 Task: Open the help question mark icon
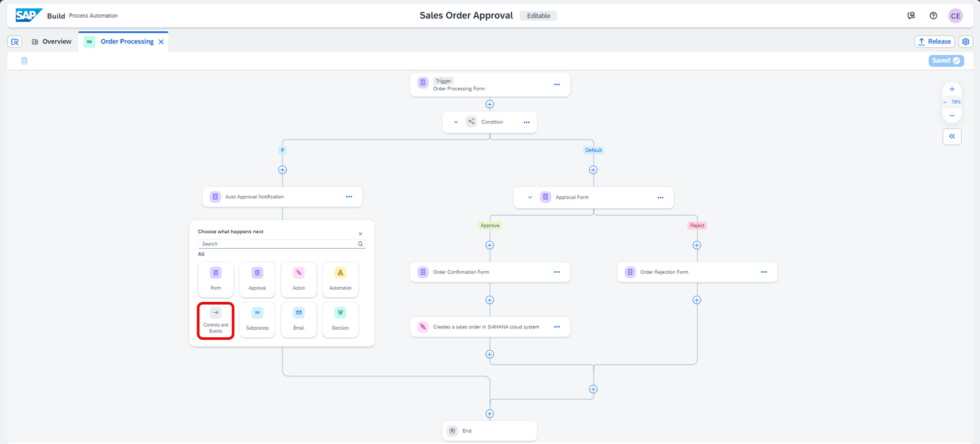933,16
